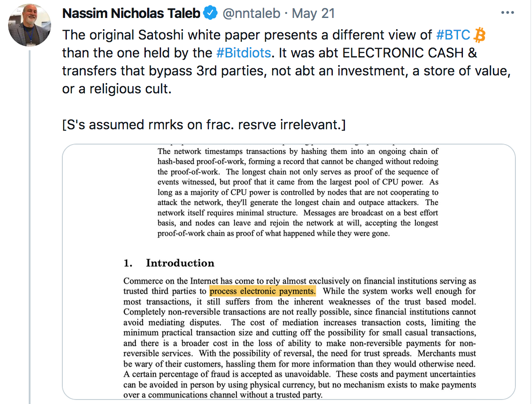Open the #BTC hashtag link

click(x=453, y=35)
